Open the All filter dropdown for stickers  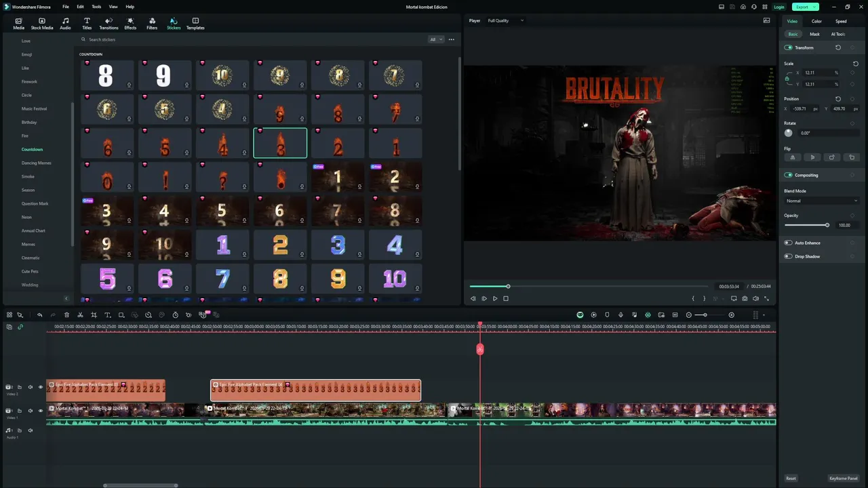[x=436, y=39]
